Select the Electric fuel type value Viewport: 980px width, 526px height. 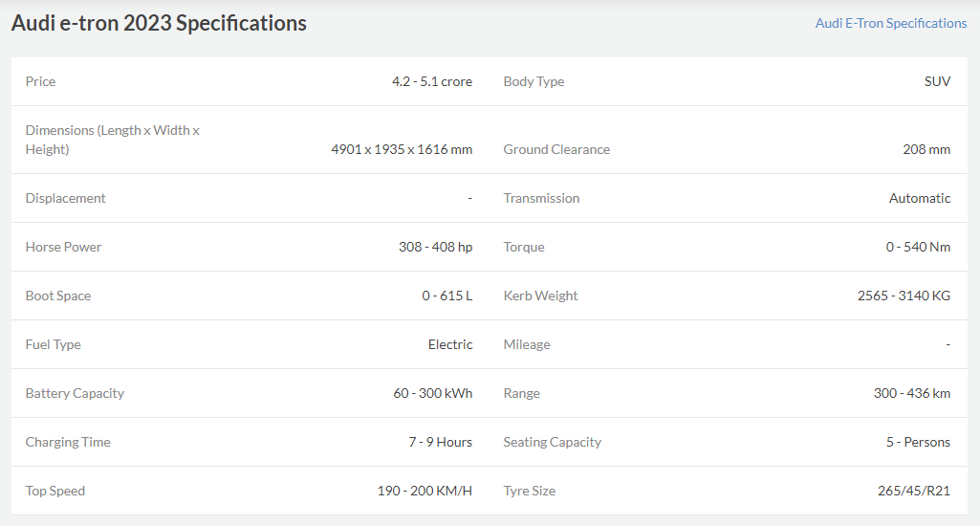[450, 344]
